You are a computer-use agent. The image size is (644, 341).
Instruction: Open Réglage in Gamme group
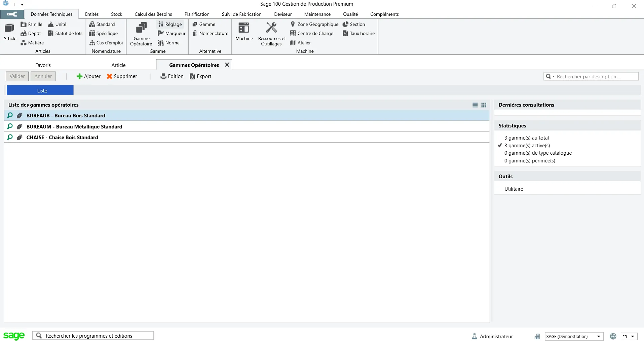tap(170, 24)
